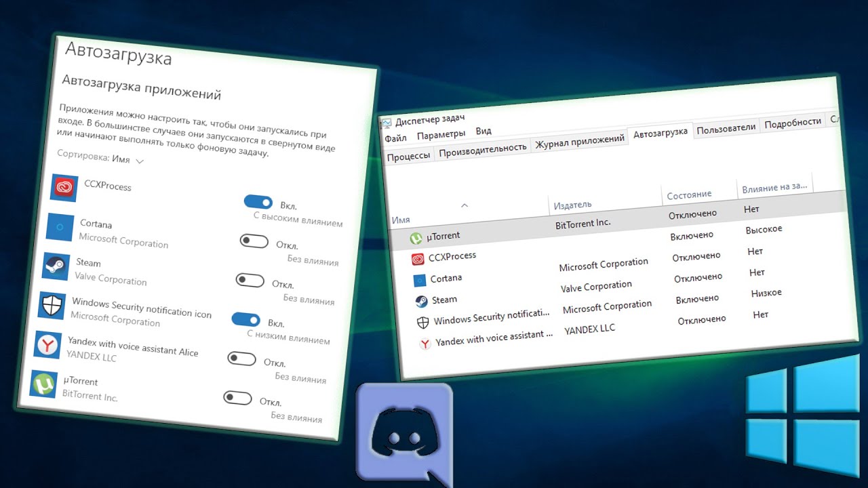Click the Task Manager title bar icon
The width and height of the screenshot is (868, 488).
(x=386, y=123)
